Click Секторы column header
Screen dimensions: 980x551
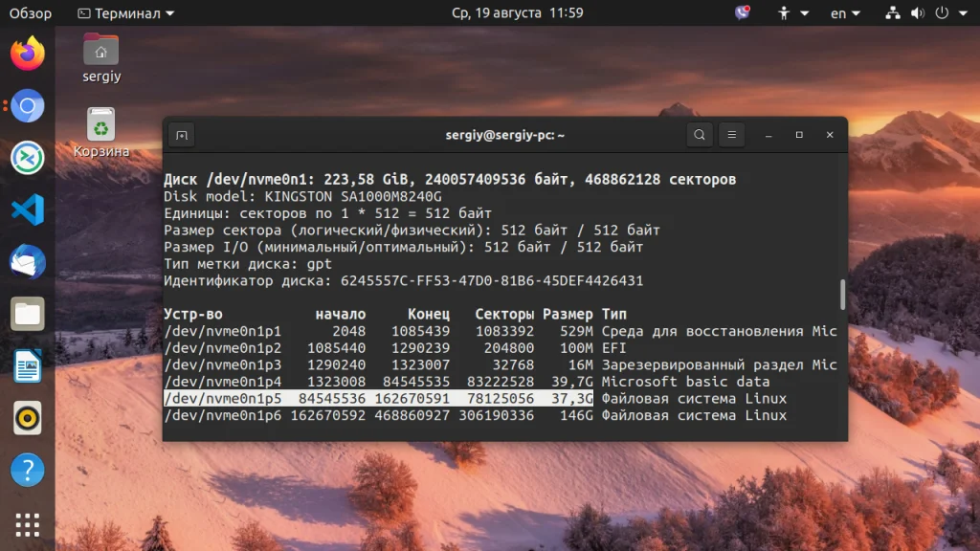tap(504, 314)
